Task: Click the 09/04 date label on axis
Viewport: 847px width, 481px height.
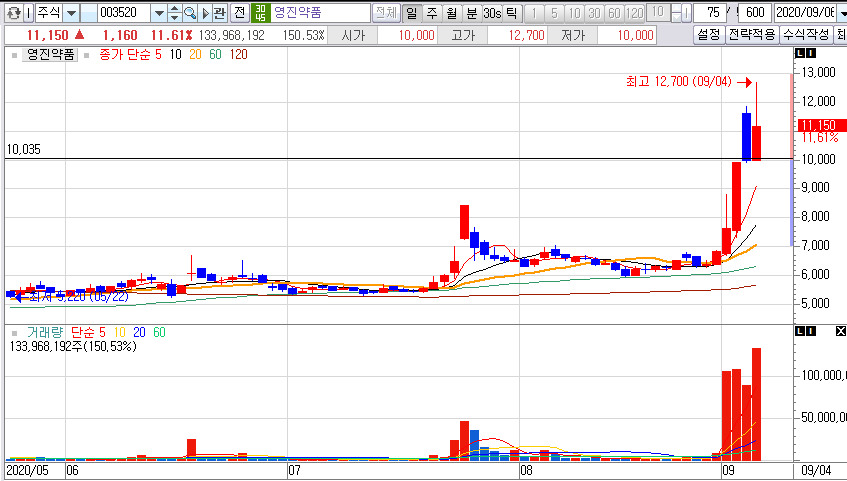Action: coord(816,470)
